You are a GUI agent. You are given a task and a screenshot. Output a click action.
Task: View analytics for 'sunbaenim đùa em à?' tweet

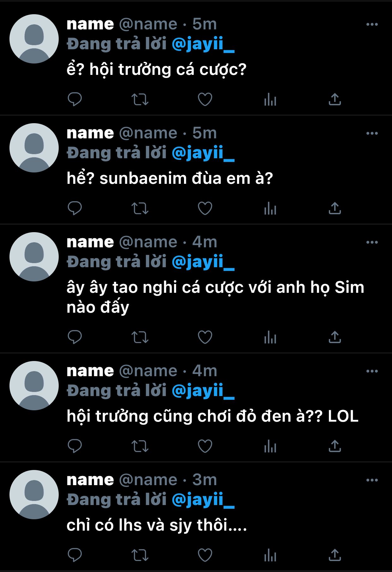click(x=270, y=208)
